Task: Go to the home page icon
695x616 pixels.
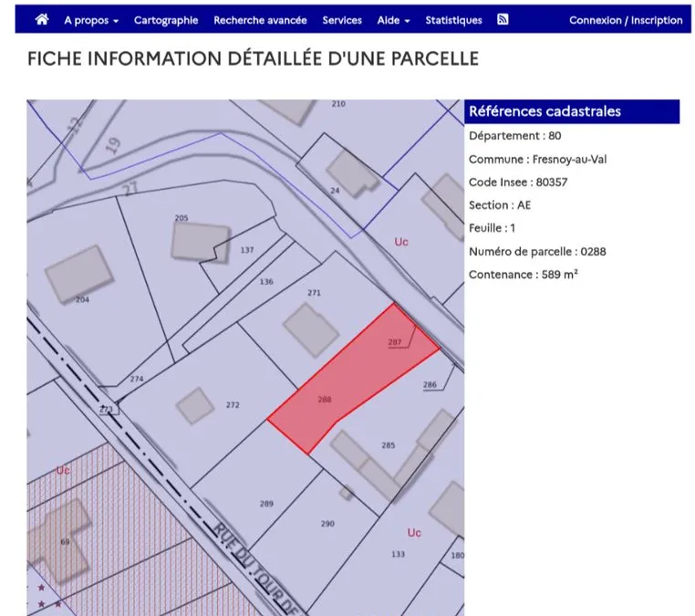Action: (42, 19)
